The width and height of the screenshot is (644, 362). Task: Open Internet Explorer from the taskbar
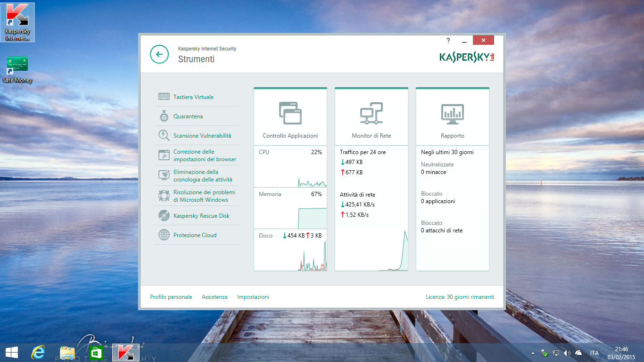[38, 353]
